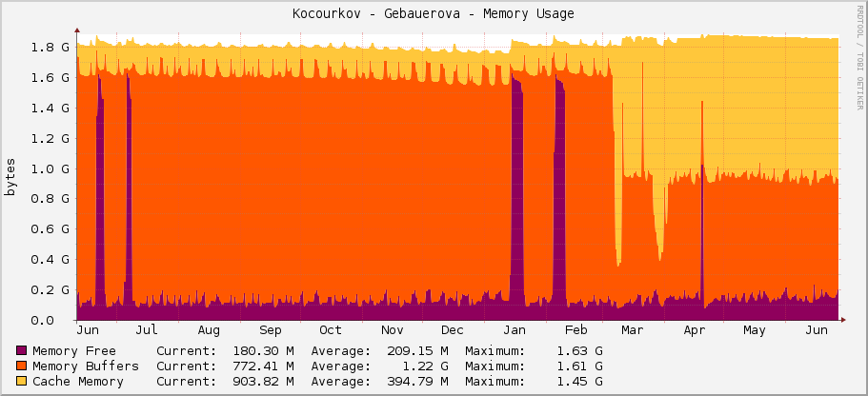Click the "1.6 G" y-axis tick label
The image size is (868, 396).
click(x=50, y=77)
